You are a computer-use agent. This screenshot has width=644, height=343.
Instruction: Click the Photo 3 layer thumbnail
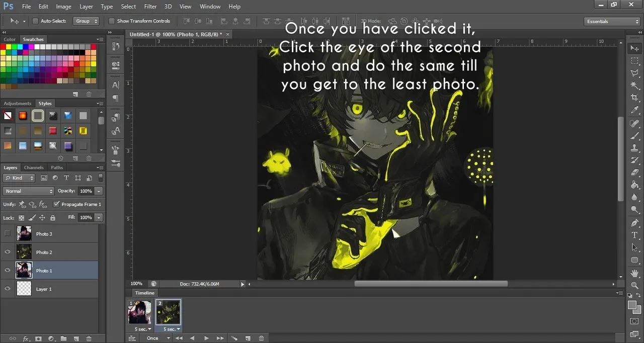(24, 233)
